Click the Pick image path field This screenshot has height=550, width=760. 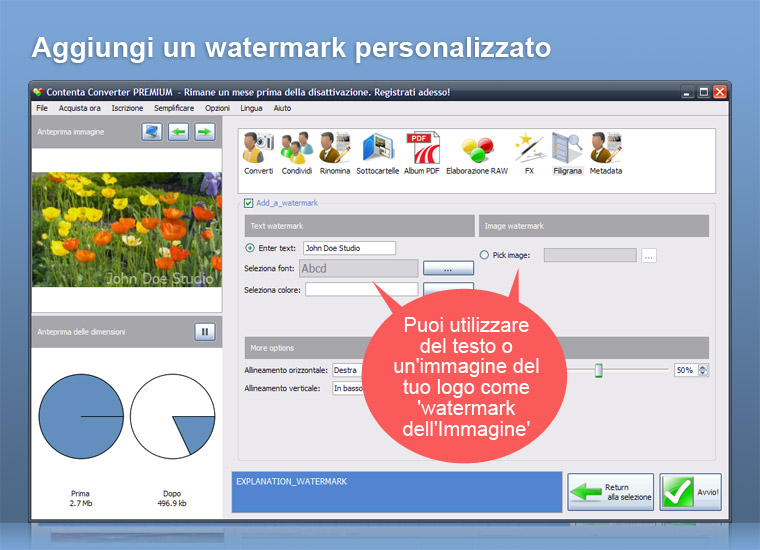pos(590,255)
